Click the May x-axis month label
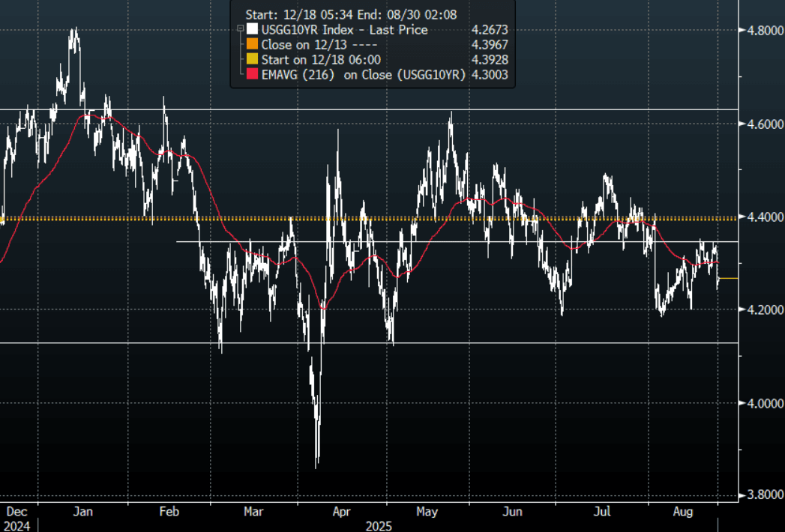 pyautogui.click(x=427, y=512)
